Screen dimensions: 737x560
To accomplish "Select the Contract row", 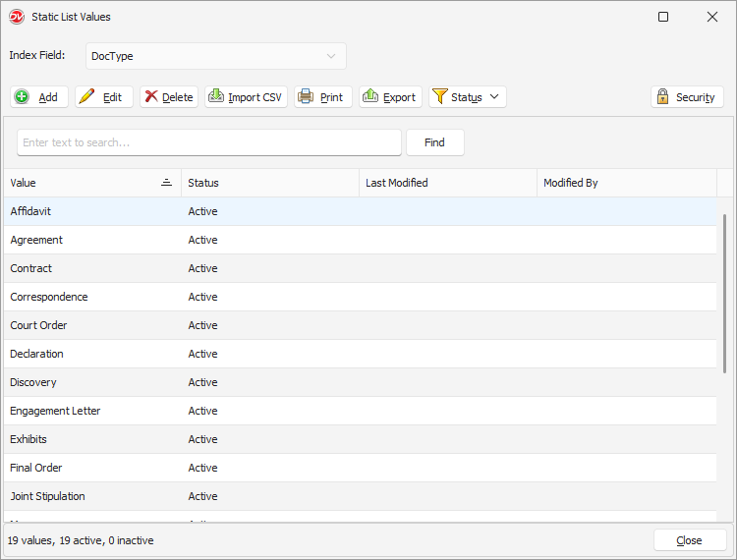I will pos(360,268).
